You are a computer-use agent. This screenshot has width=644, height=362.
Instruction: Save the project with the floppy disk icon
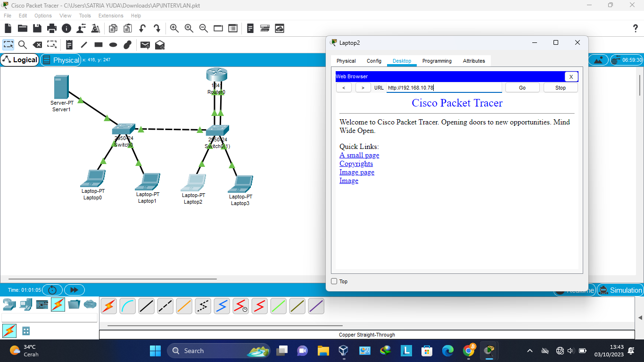point(37,28)
